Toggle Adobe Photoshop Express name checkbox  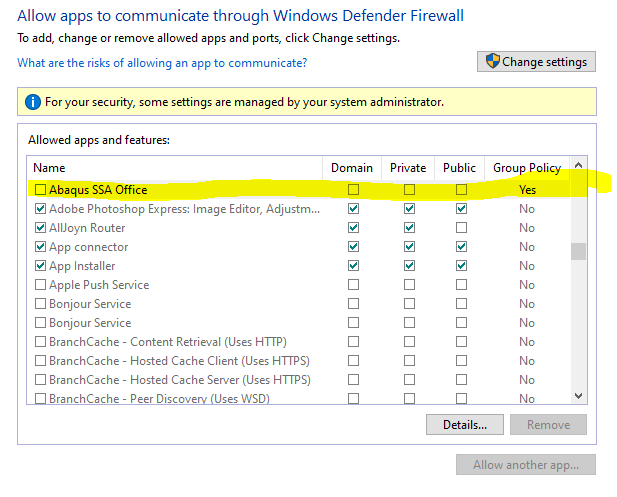40,209
